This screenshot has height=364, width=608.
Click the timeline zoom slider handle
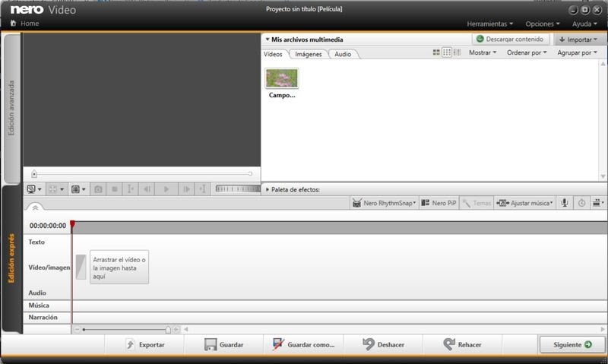[x=168, y=330]
